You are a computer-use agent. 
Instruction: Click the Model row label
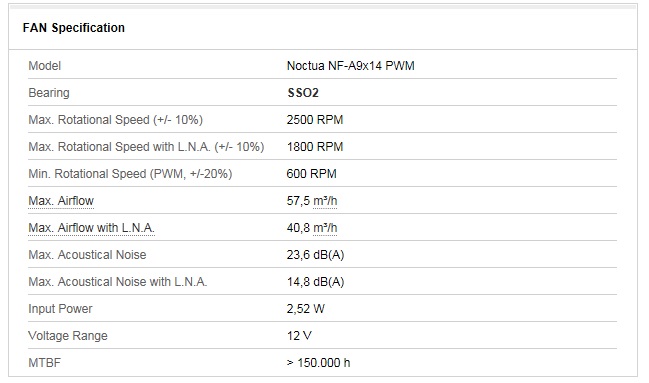[44, 66]
